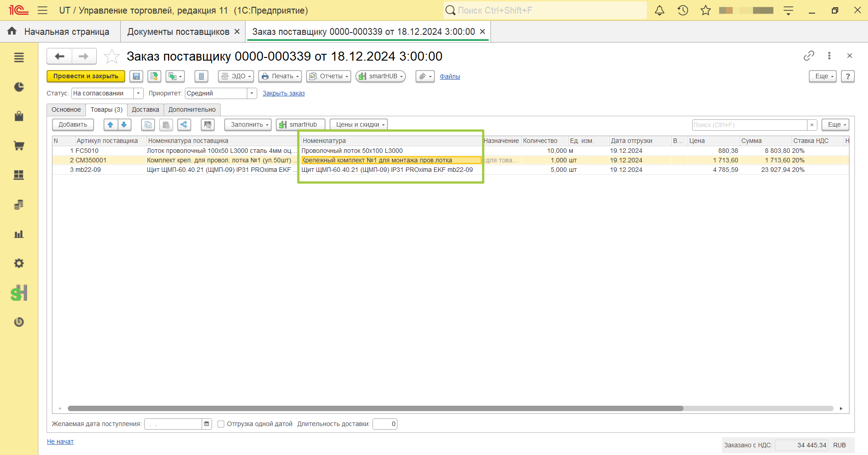Open Еще menu of goods table
The image size is (868, 455).
click(x=835, y=124)
